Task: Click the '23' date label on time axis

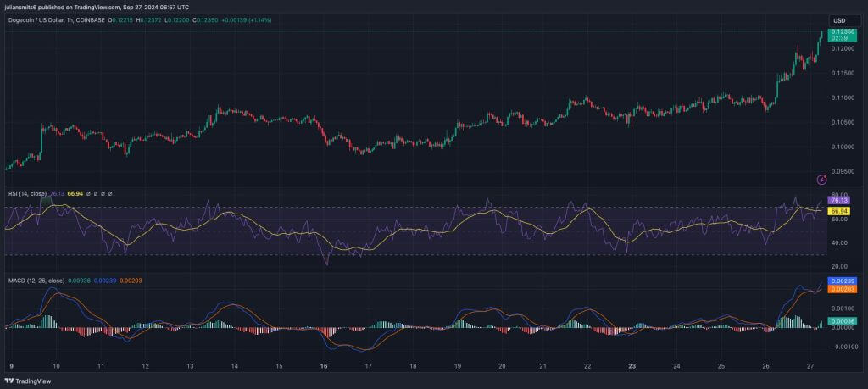Action: click(632, 366)
